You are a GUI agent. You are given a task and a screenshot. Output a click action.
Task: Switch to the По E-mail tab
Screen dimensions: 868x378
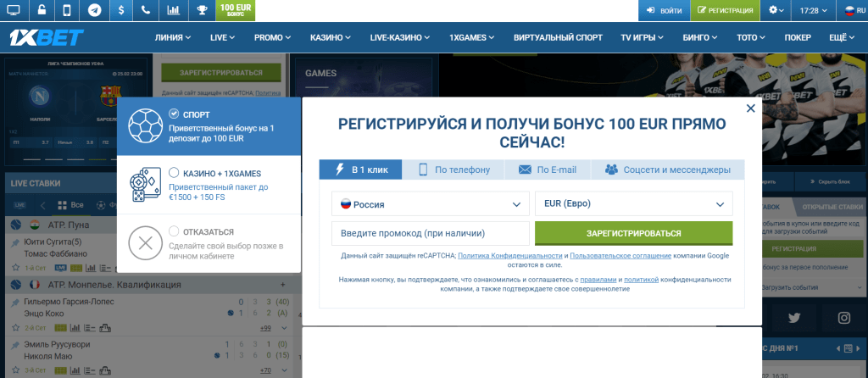tap(548, 170)
